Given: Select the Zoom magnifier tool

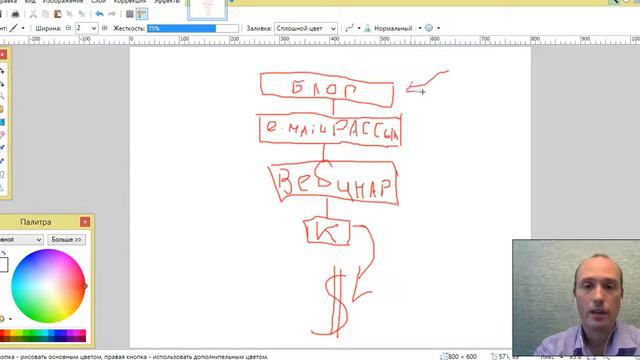Looking at the screenshot, I should (2, 96).
